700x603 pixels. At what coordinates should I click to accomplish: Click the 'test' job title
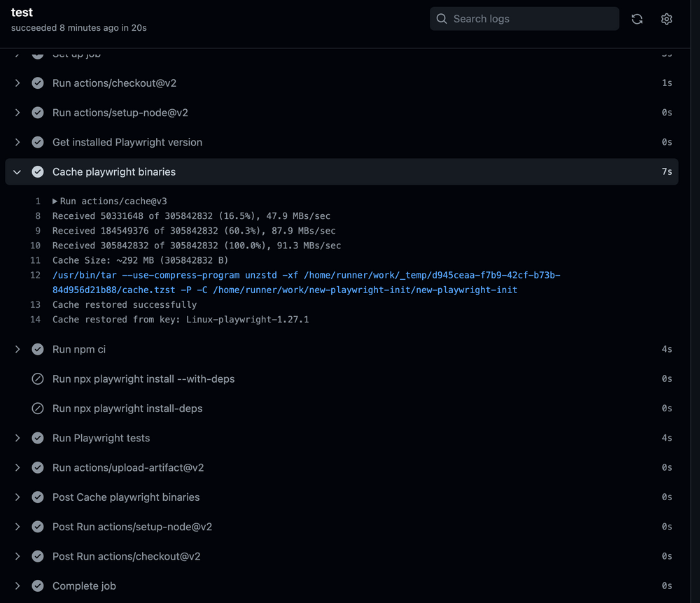22,13
